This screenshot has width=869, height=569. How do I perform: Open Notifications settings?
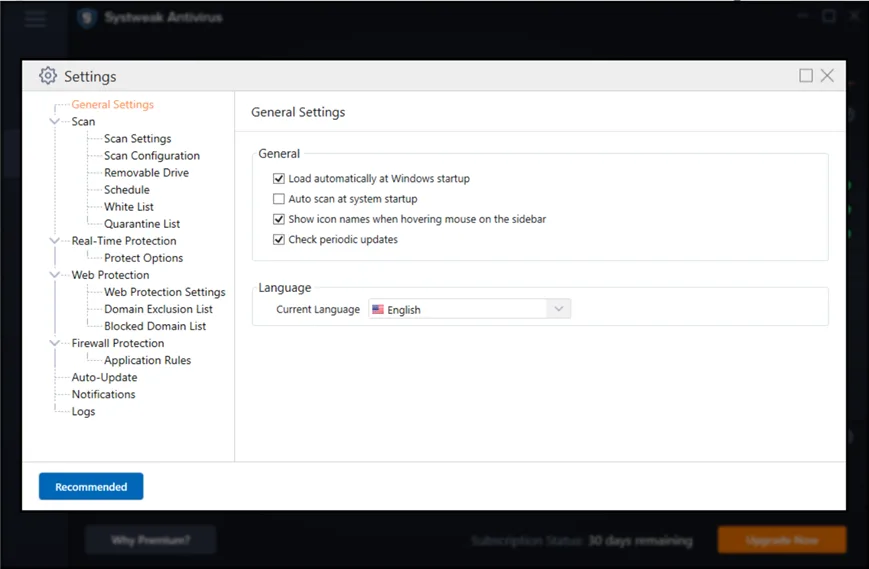[x=104, y=394]
